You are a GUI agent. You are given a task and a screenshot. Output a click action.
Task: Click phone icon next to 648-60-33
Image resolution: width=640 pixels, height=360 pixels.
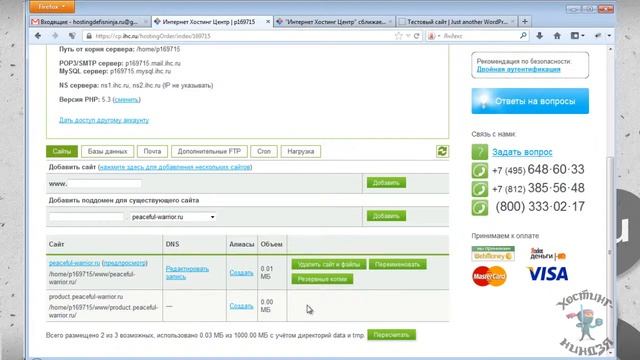coord(480,170)
